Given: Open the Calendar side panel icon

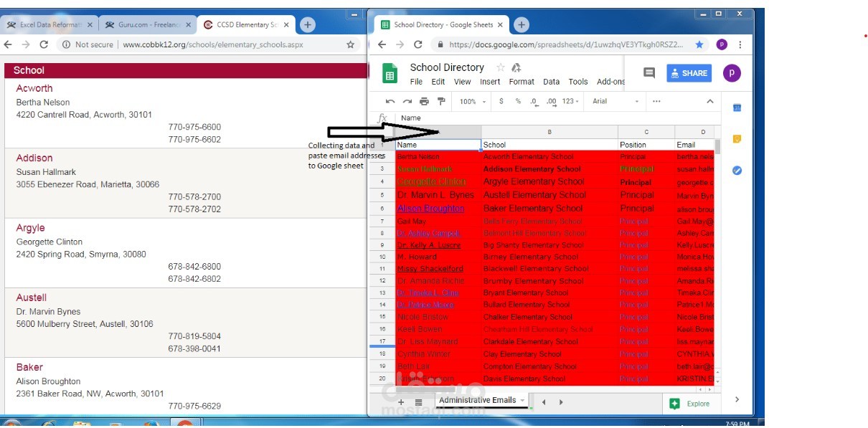Looking at the screenshot, I should click(x=737, y=108).
